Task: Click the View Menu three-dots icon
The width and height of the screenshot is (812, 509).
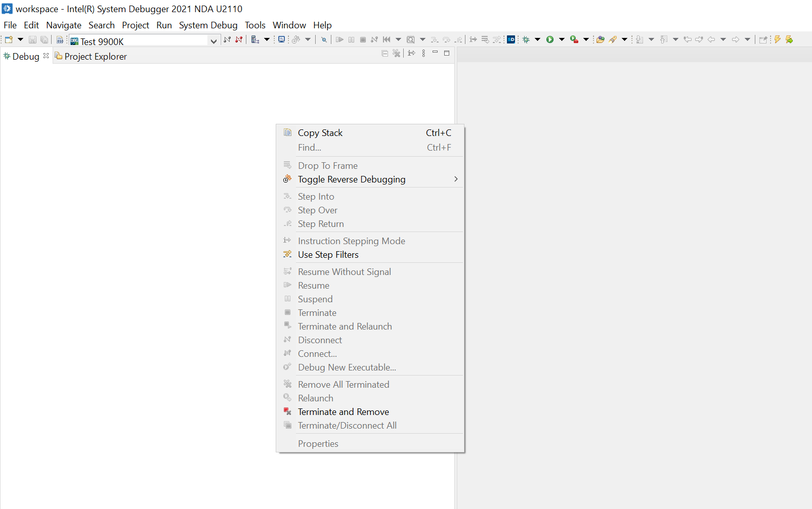Action: pos(423,53)
